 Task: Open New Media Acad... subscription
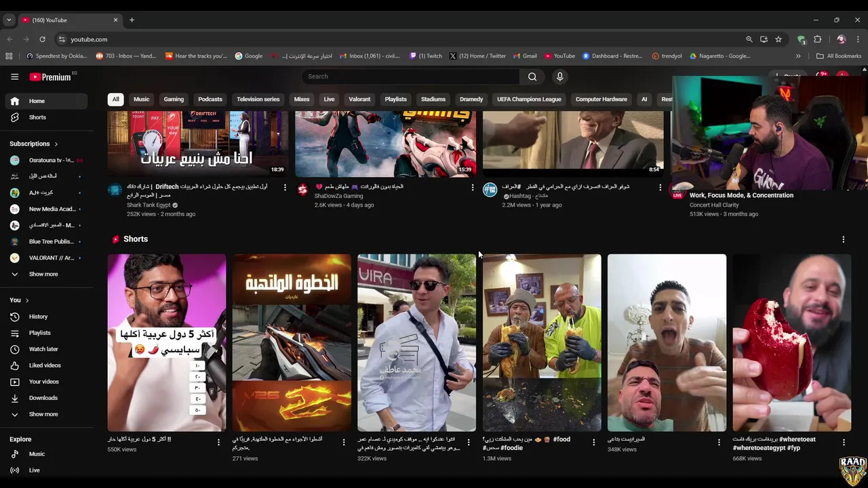[45, 209]
